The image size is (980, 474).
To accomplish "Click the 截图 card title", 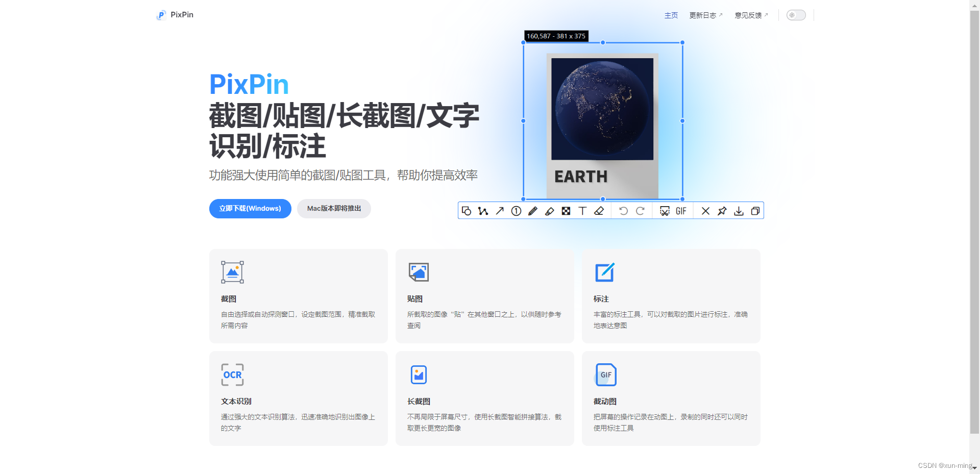I will coord(229,299).
